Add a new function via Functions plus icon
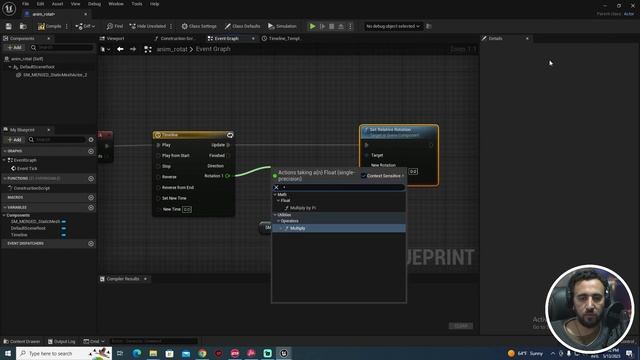Screen dimensions: 640x360 (91, 178)
